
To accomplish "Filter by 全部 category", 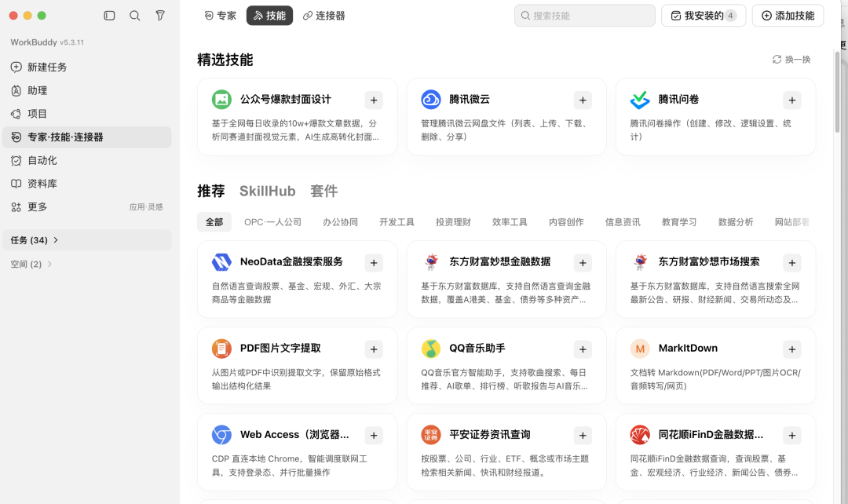I will point(214,222).
